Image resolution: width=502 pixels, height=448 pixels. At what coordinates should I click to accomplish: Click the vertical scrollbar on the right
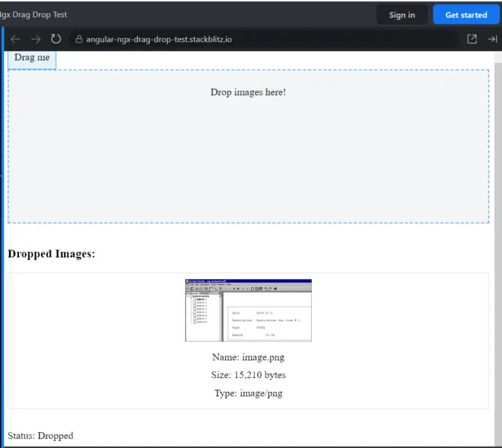[x=498, y=248]
